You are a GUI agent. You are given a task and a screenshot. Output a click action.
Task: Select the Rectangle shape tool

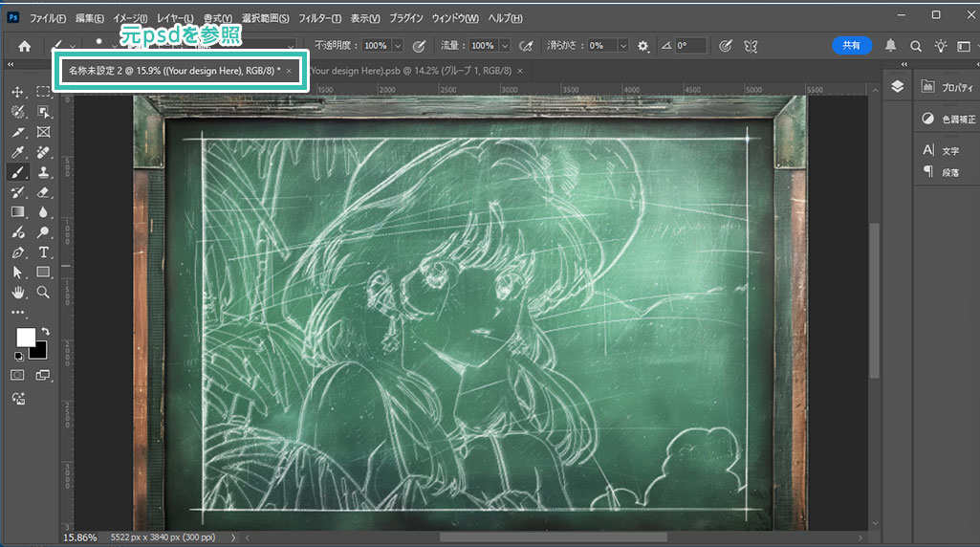pos(43,273)
